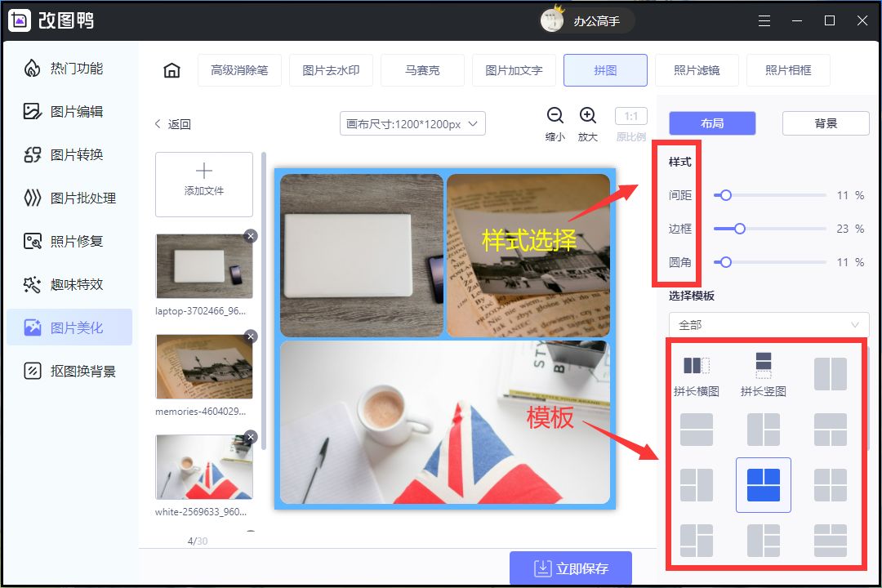Expand the 全部 template filter dropdown
The width and height of the screenshot is (882, 588).
pos(768,324)
